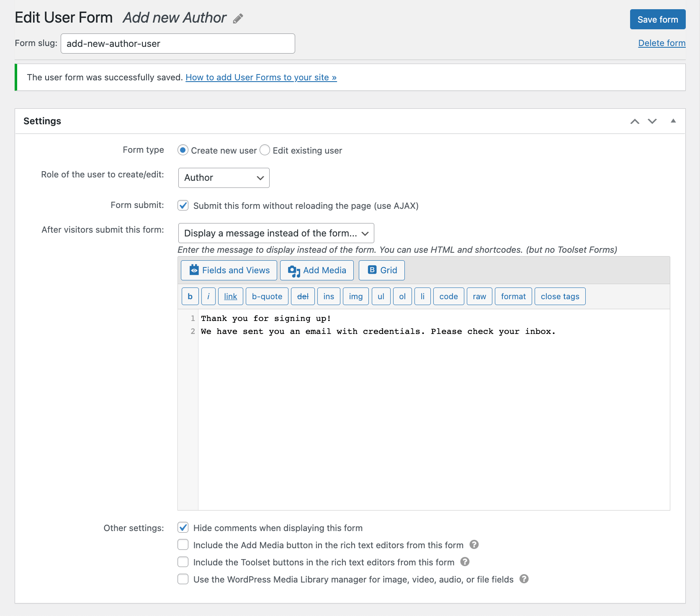Enable Include the Add Media button checkbox
This screenshot has height=616, width=700.
click(183, 544)
